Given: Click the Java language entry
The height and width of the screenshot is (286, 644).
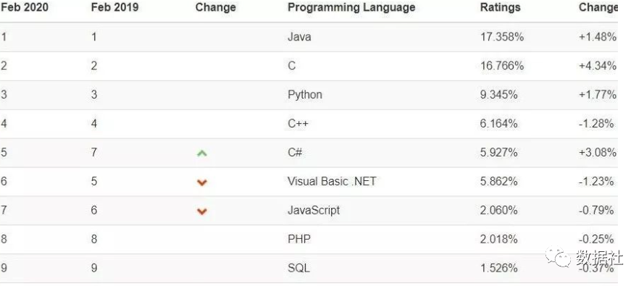Looking at the screenshot, I should click(299, 37).
